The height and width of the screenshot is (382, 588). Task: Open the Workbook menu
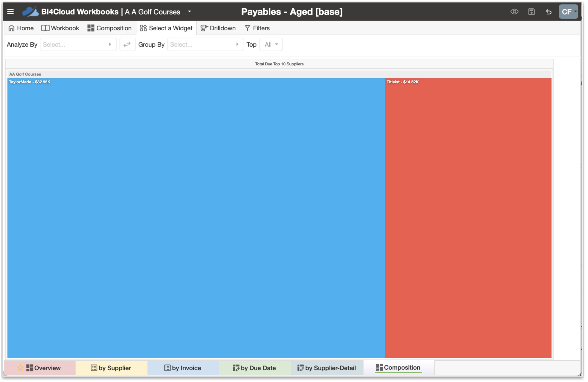60,28
